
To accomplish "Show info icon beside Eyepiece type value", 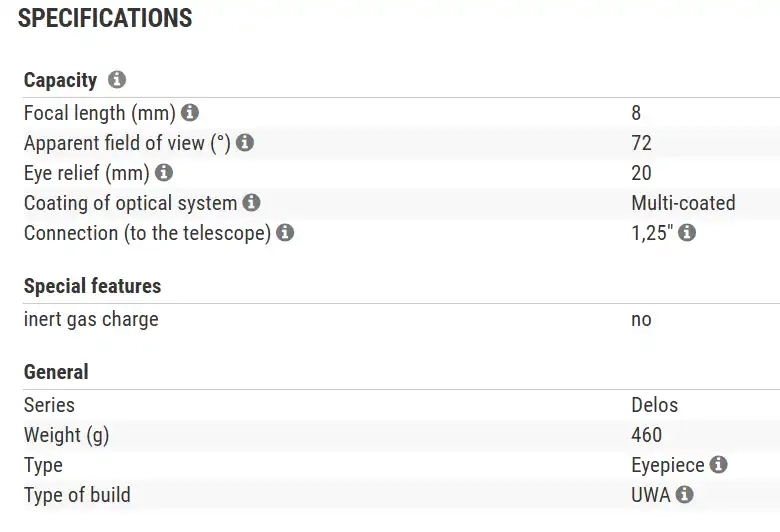I will 718,465.
